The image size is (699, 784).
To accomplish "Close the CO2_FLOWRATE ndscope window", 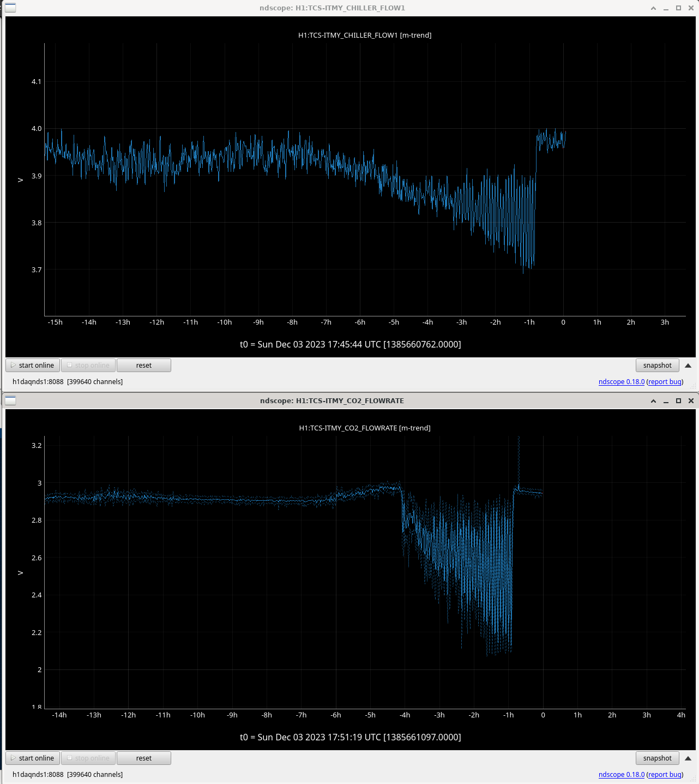I will (x=691, y=401).
